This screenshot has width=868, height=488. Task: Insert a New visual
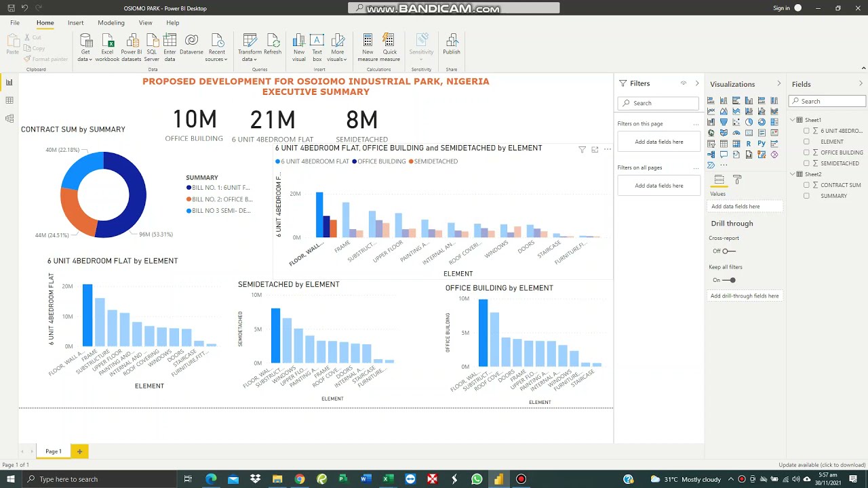coord(299,47)
